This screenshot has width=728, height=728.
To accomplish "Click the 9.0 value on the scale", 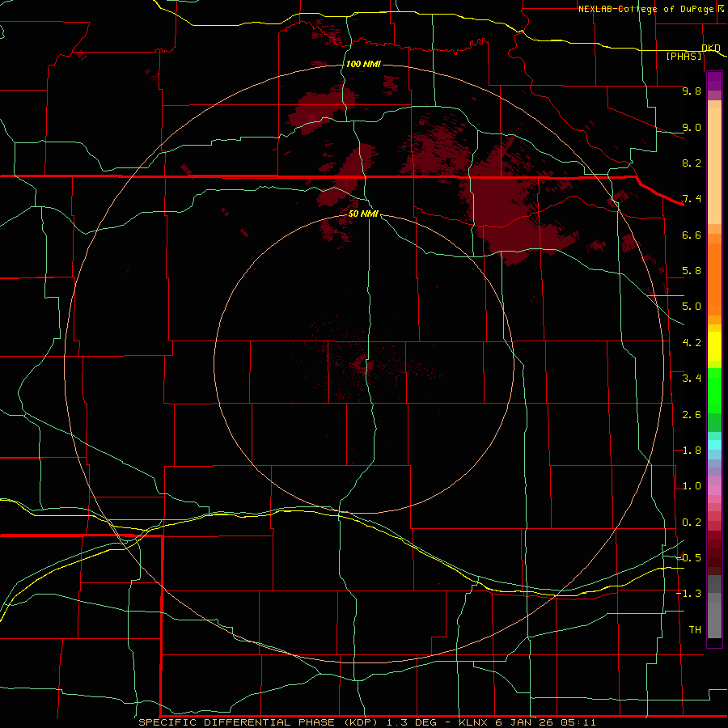I will point(692,127).
